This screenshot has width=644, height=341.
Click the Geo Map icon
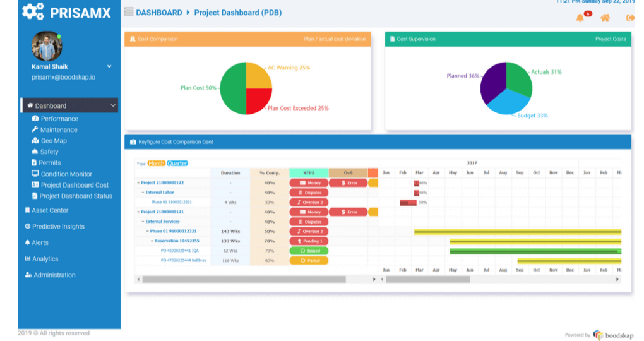[35, 141]
